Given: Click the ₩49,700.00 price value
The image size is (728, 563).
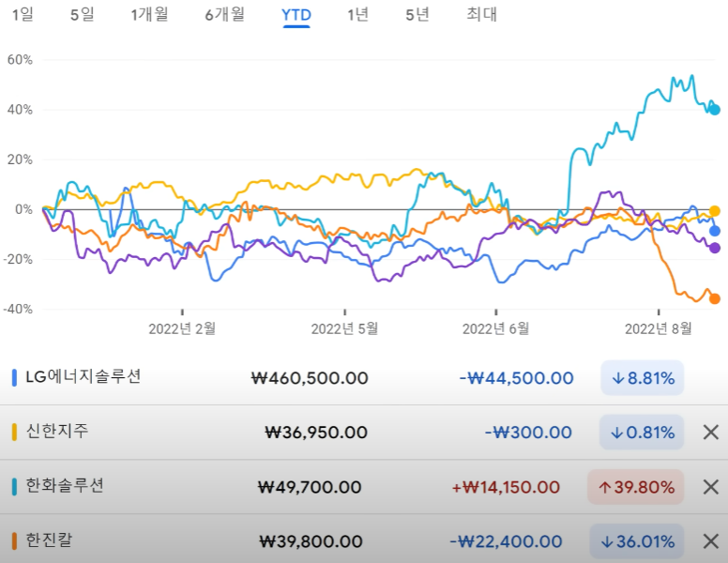Looking at the screenshot, I should point(310,487).
